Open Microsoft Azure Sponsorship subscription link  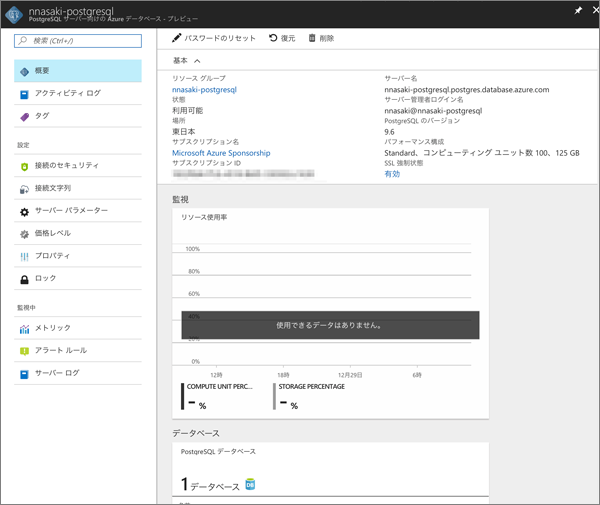coord(221,153)
